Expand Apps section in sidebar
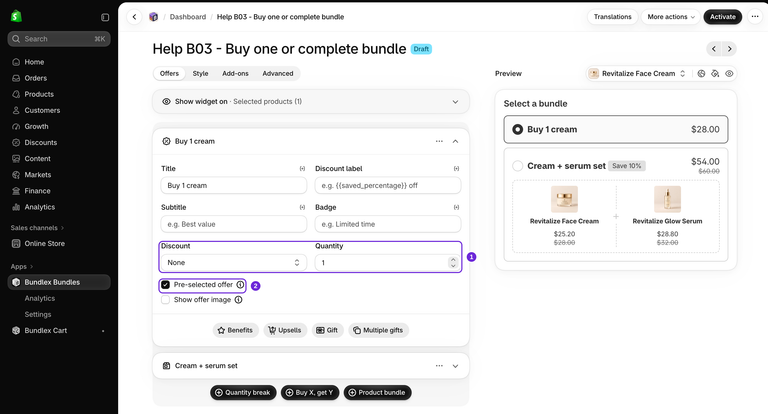The image size is (768, 414). (22, 267)
